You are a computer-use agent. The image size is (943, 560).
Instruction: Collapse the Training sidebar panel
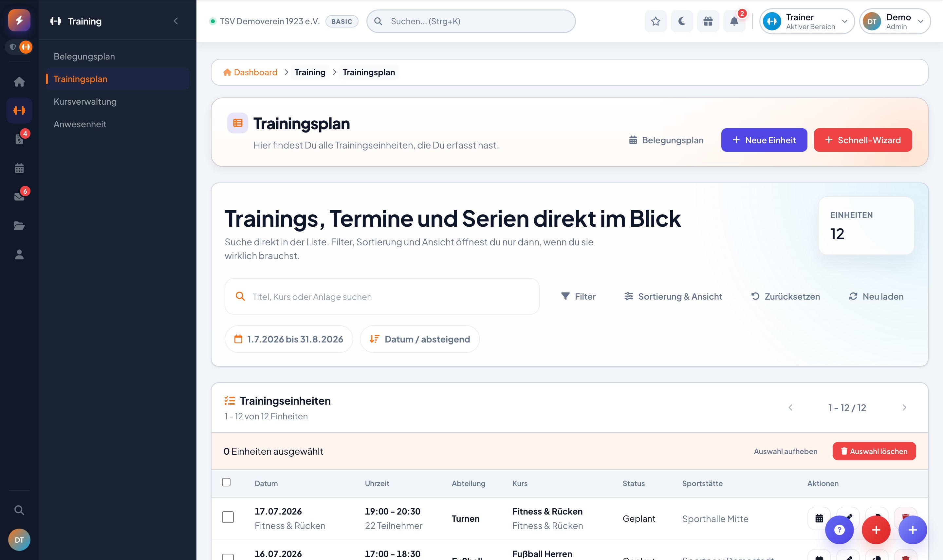176,21
